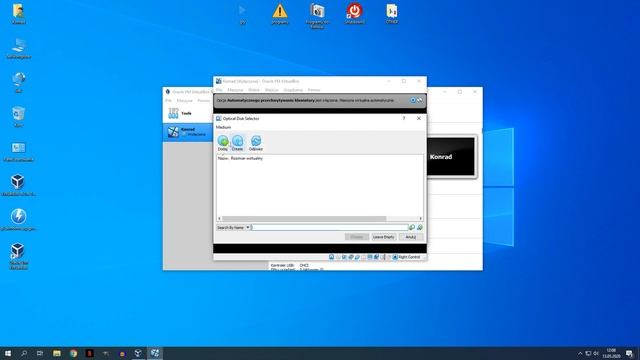This screenshot has height=360, width=640.
Task: Click the Nazwa column header in the disk list
Action: click(x=223, y=158)
